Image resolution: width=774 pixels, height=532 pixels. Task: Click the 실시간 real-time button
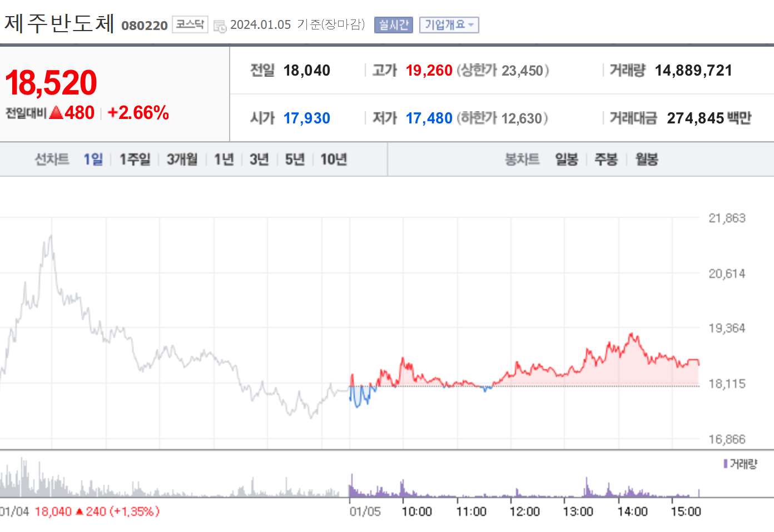pos(394,25)
